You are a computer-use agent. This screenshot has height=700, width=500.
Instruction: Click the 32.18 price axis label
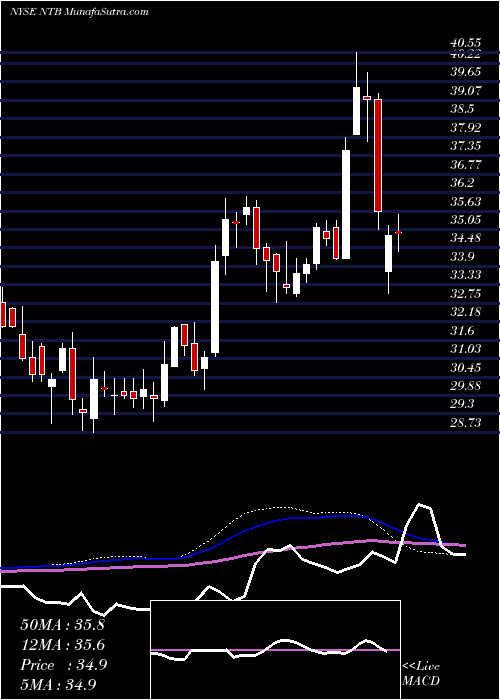[x=466, y=312]
